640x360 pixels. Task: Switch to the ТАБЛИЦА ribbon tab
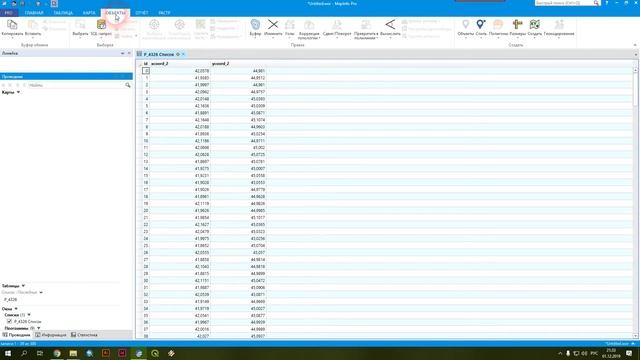coord(63,13)
